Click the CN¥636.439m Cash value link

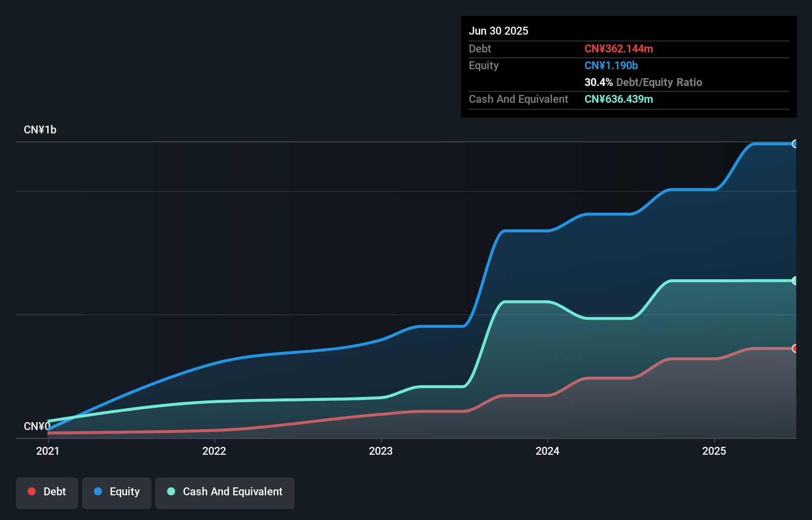(x=619, y=99)
